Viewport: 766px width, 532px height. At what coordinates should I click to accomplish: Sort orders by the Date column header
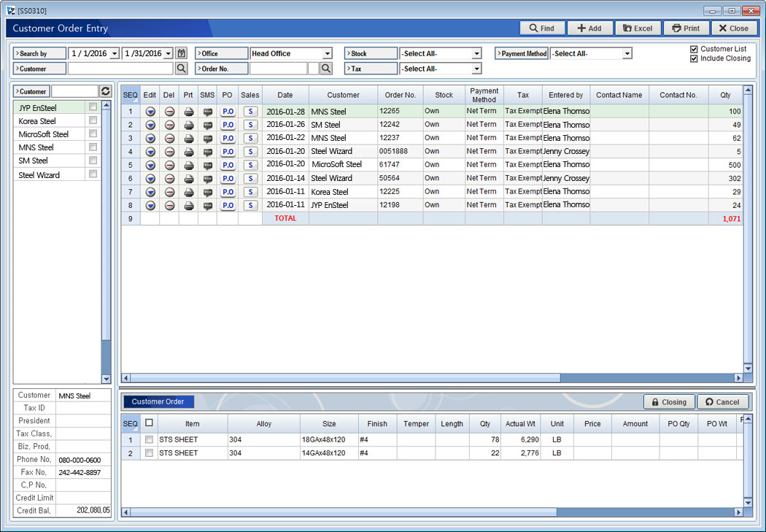point(285,95)
